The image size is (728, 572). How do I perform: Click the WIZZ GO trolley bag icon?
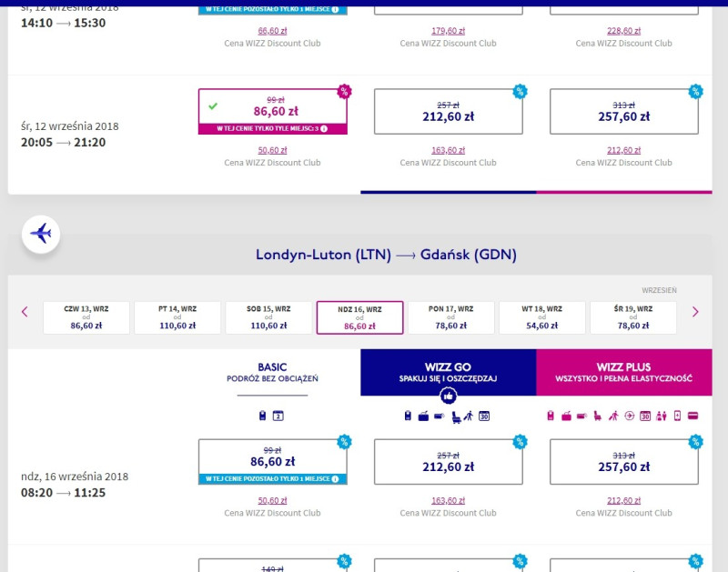pyautogui.click(x=423, y=416)
